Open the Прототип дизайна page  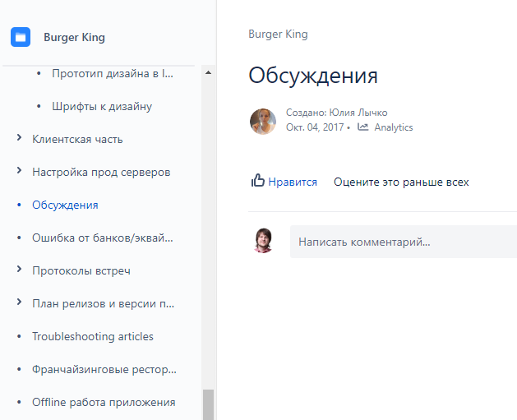(113, 73)
